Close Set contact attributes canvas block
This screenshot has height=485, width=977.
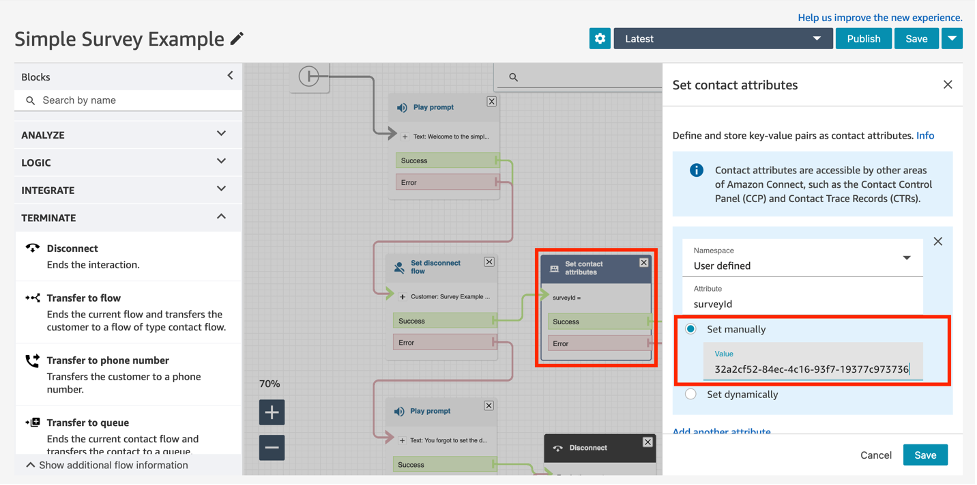(x=644, y=263)
